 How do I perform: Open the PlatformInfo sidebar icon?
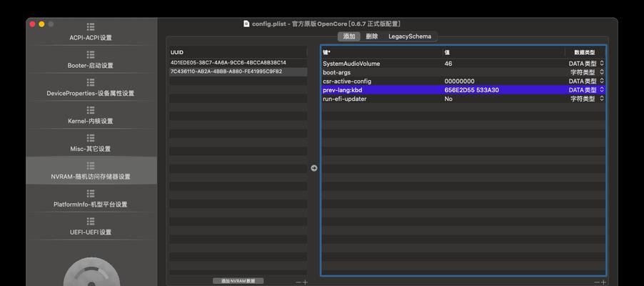(91, 194)
